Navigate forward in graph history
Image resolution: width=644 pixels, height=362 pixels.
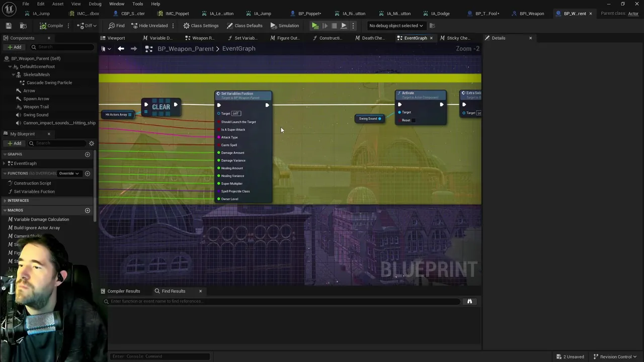click(134, 49)
